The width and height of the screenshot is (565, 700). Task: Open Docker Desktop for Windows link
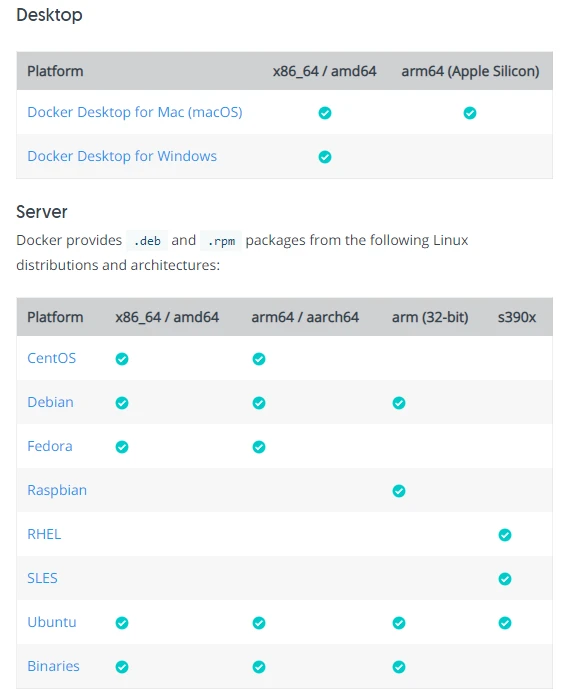122,156
